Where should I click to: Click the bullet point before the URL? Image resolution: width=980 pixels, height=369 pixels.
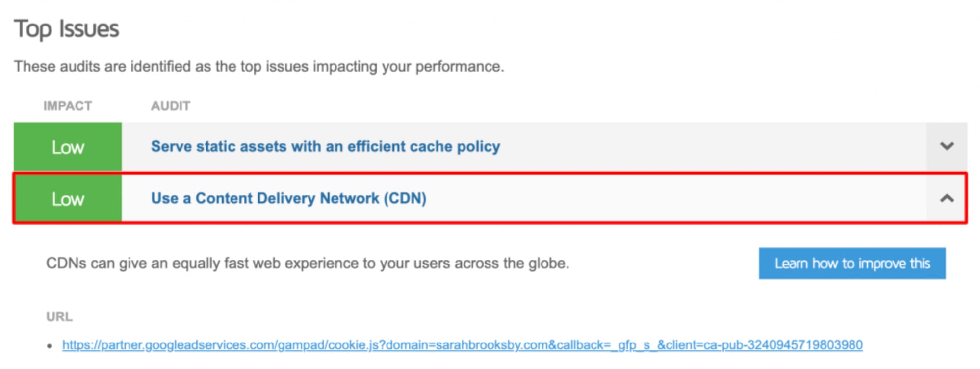click(50, 346)
